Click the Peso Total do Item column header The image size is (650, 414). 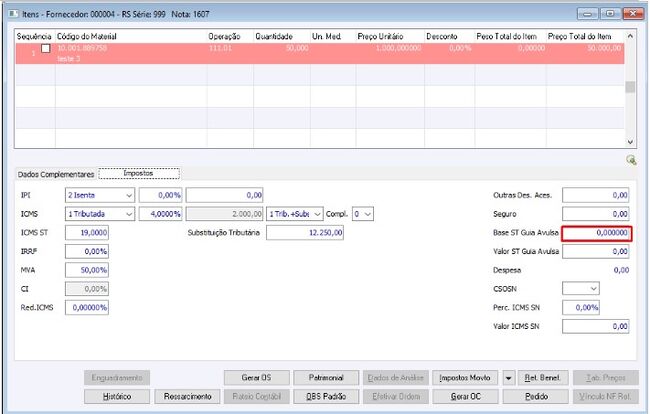tap(510, 36)
